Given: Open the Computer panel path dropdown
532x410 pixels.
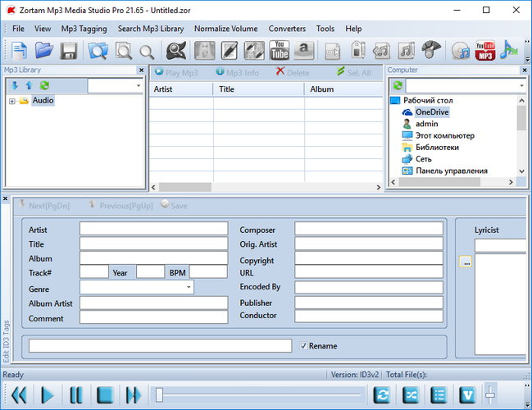Looking at the screenshot, I should click(x=522, y=85).
